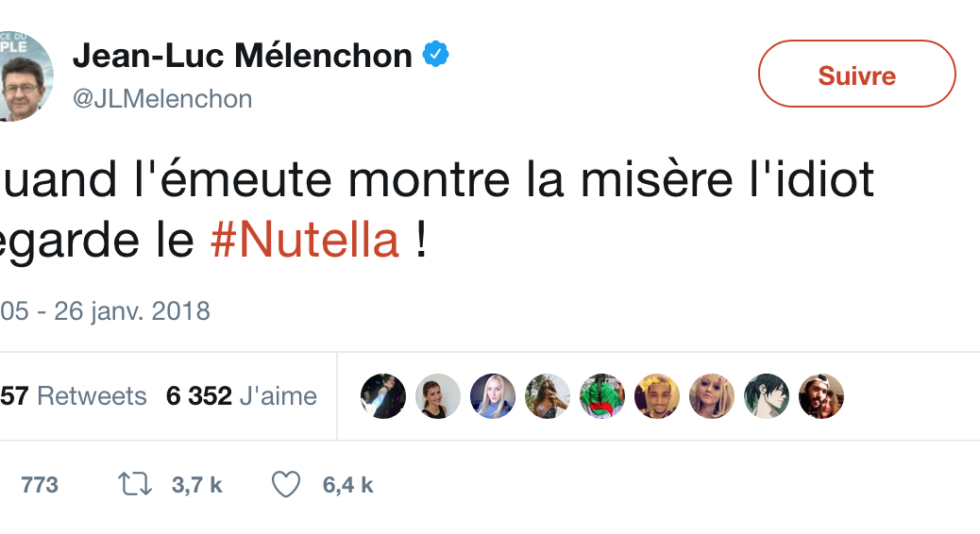This screenshot has height=534, width=980.
Task: Like the tweet with the heart icon
Action: point(286,485)
